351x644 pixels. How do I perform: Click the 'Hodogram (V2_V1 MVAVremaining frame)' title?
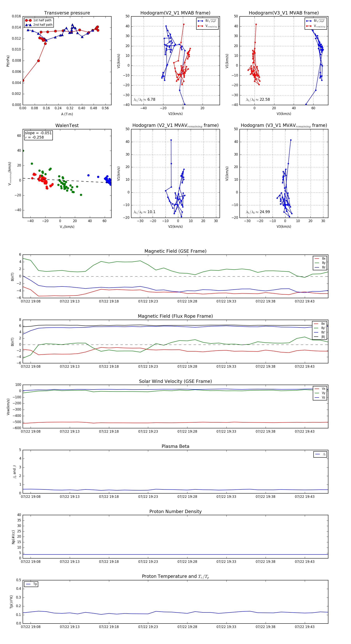(175, 125)
